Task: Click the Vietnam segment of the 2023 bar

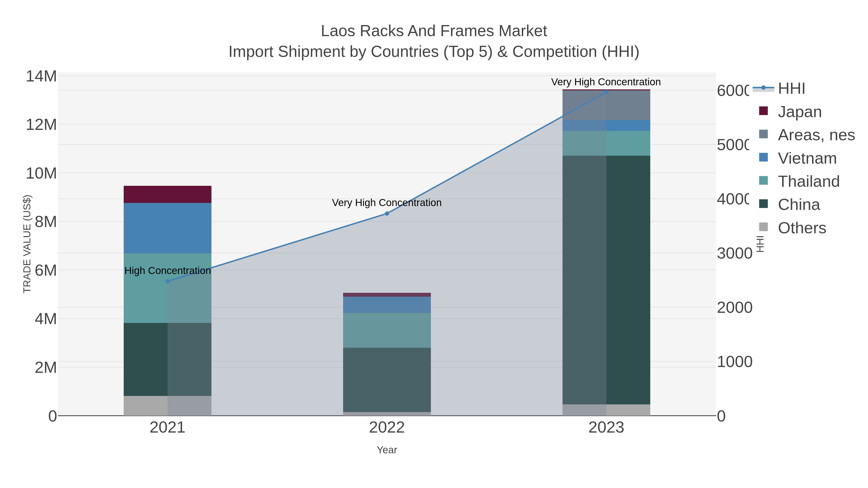Action: point(606,125)
